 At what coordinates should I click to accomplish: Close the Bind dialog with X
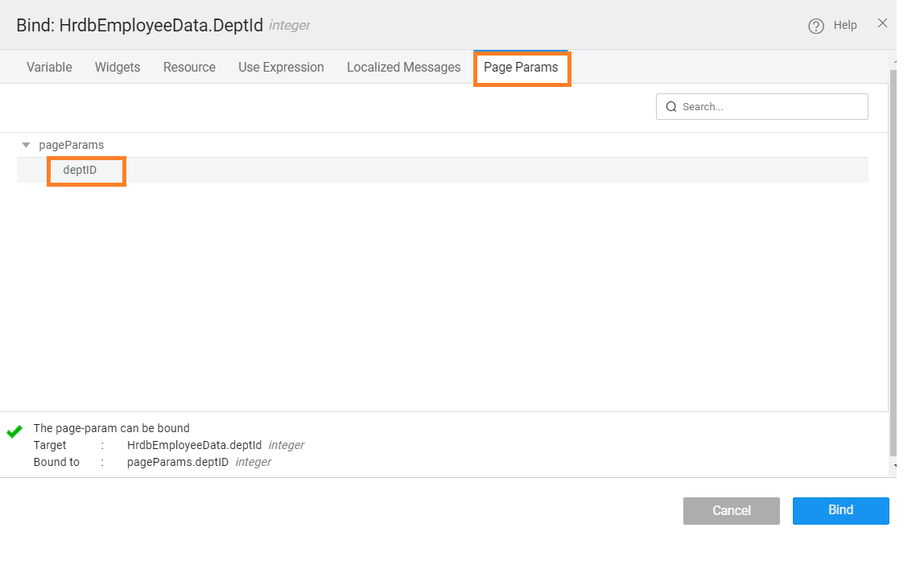click(882, 23)
